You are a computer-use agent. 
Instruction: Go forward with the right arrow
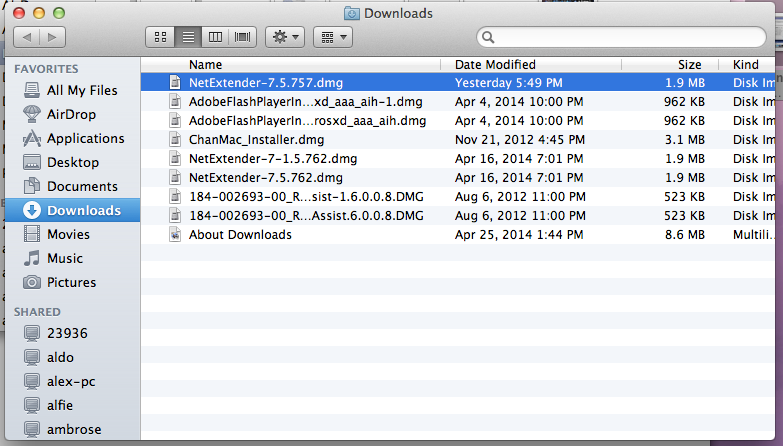52,37
